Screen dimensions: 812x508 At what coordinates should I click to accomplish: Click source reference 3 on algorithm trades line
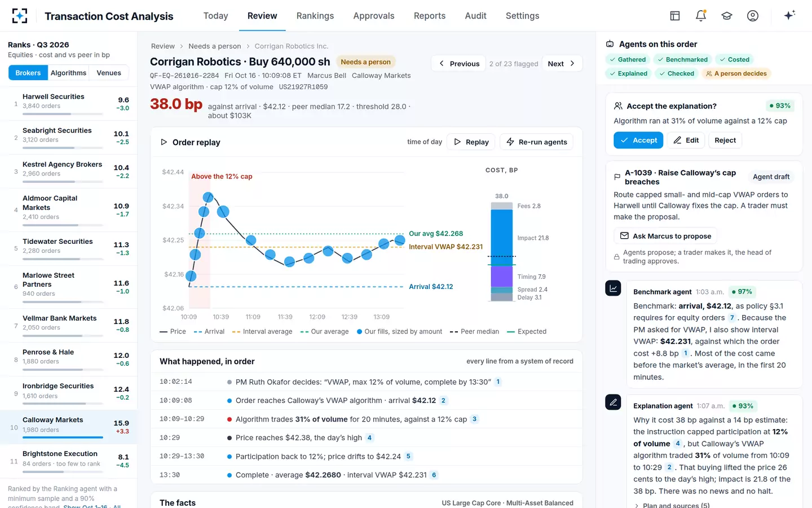pos(474,419)
